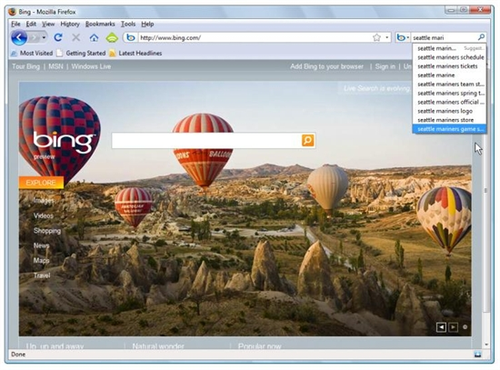
Task: Reload the page with the Refresh icon
Action: [58, 38]
